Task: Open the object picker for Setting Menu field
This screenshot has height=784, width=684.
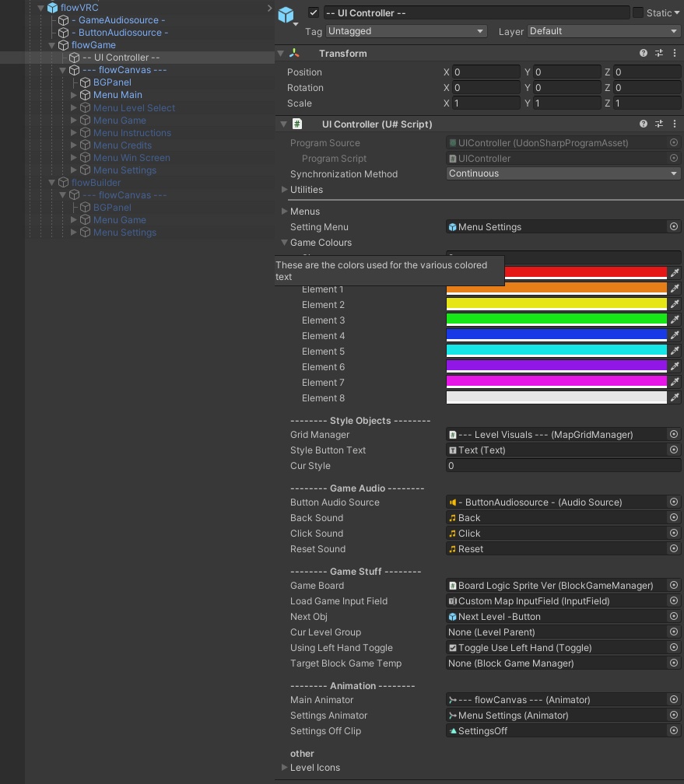Action: 674,226
